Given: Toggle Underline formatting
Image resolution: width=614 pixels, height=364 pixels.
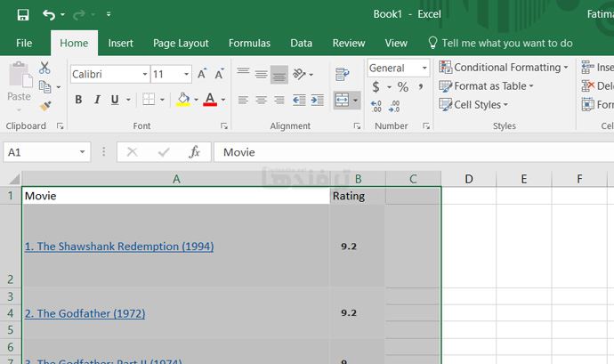Looking at the screenshot, I should point(115,100).
